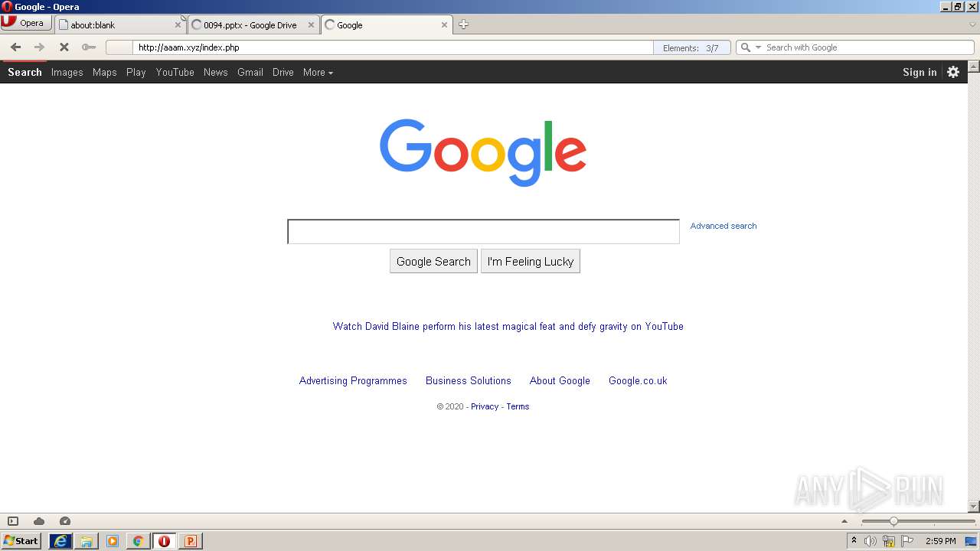Screen dimensions: 980x551
Task: Show hidden system tray icons
Action: coord(854,540)
